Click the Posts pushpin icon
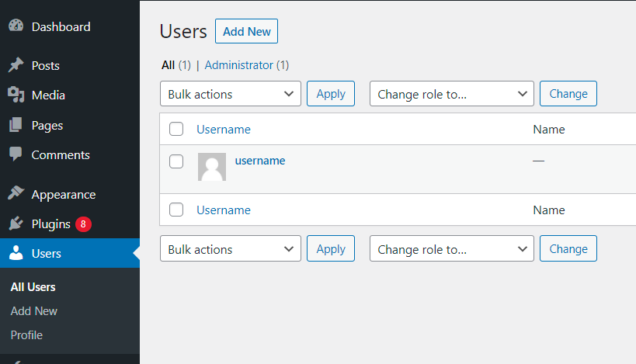 tap(16, 66)
